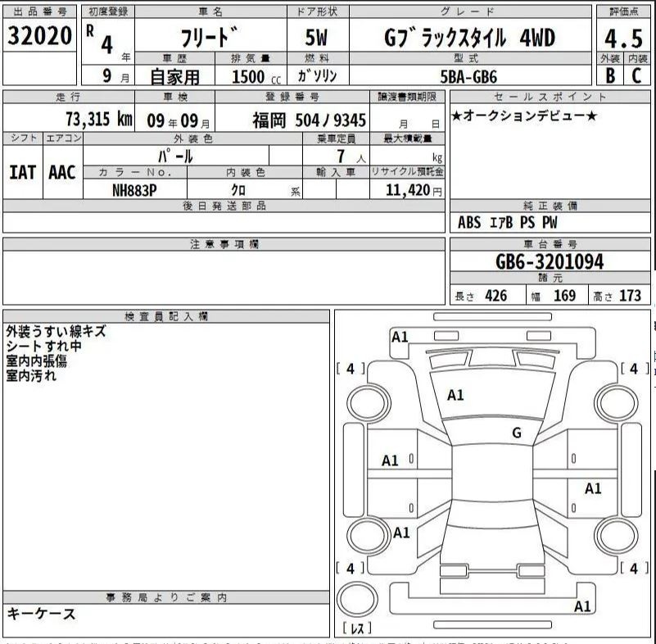
Task: Click A1 mark on the hood
Action: pyautogui.click(x=455, y=395)
